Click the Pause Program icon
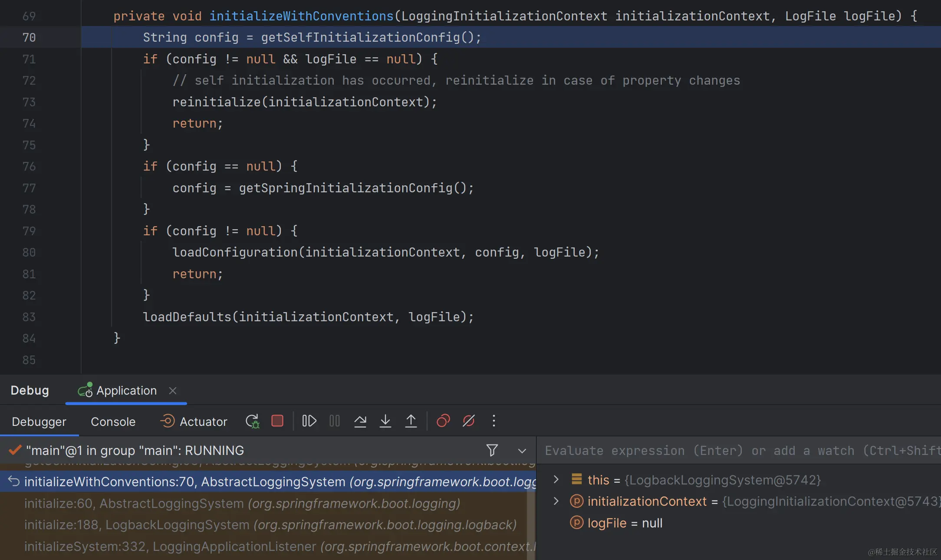 click(x=335, y=421)
